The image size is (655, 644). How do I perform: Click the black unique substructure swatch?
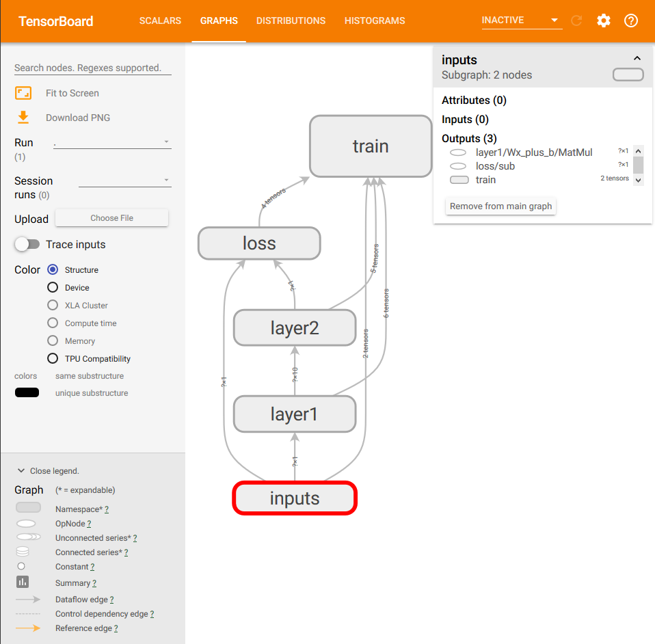(x=27, y=392)
